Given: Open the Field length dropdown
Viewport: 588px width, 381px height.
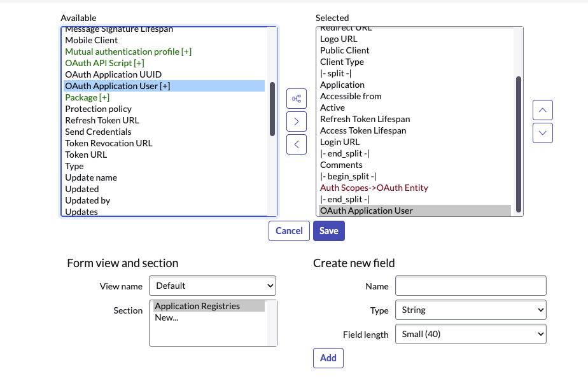Looking at the screenshot, I should pos(470,333).
